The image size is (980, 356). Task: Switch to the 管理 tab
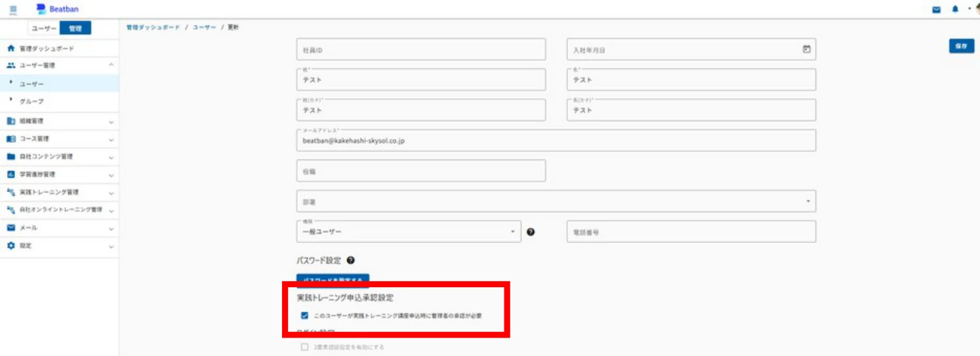tap(75, 28)
